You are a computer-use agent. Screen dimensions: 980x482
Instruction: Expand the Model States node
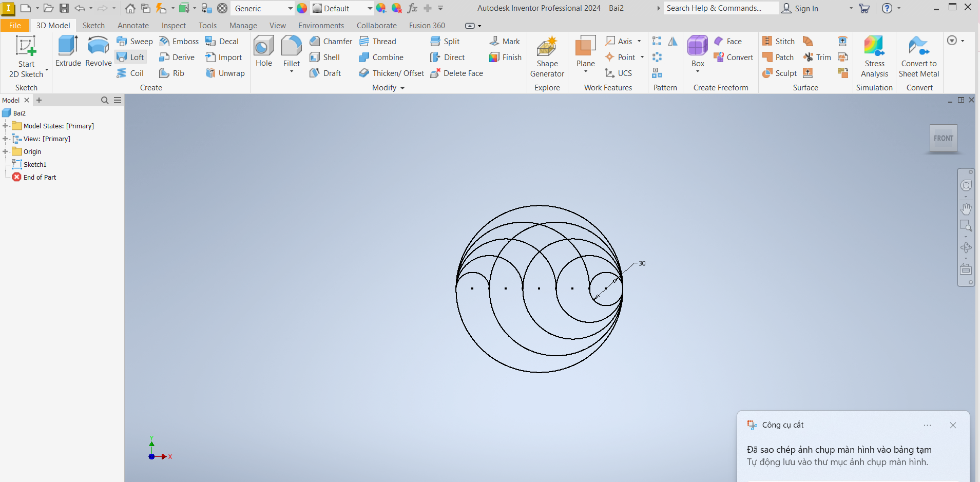(5, 126)
